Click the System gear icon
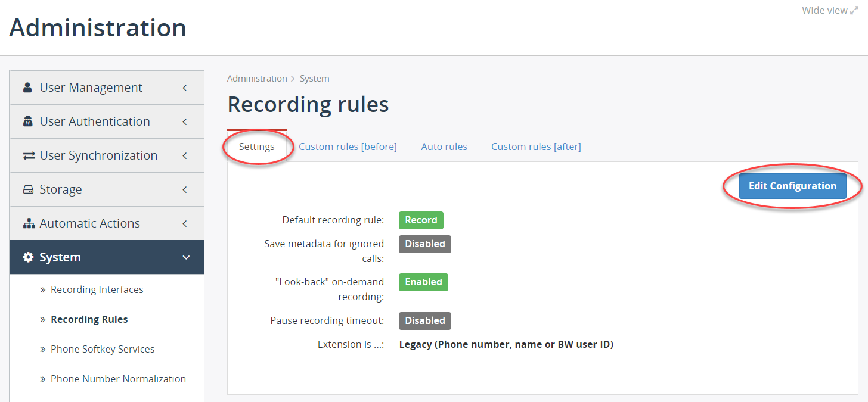868x402 pixels. (28, 257)
